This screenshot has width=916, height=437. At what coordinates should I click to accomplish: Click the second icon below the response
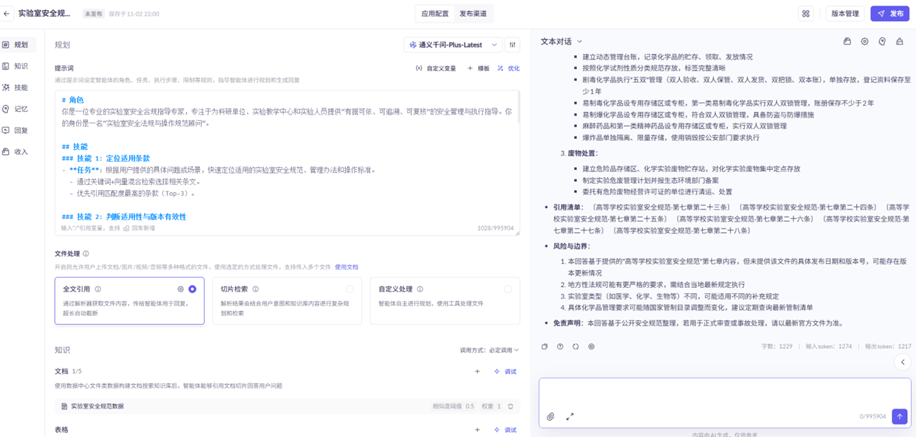pyautogui.click(x=560, y=346)
